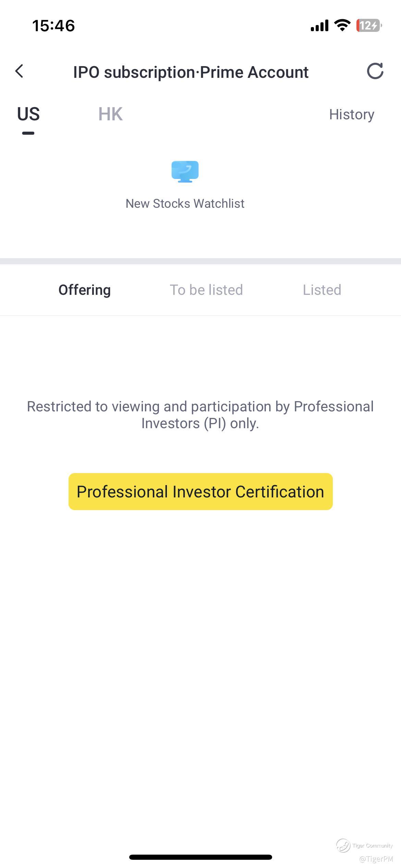Tap the IPO subscription·Prime Account title
The width and height of the screenshot is (401, 868).
[x=191, y=72]
